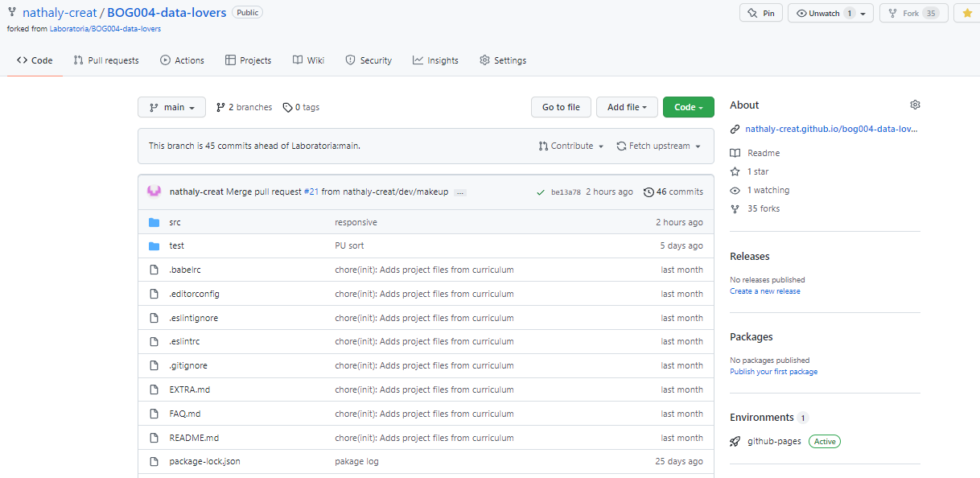
Task: Expand the Fetch upstream dropdown
Action: 659,146
